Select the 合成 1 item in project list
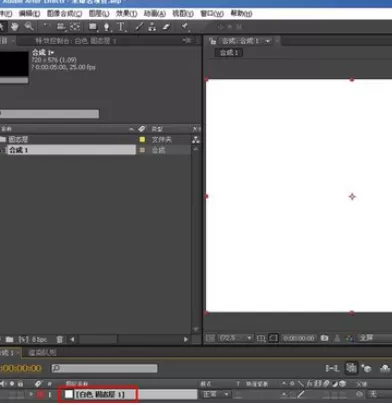Image resolution: width=392 pixels, height=405 pixels. pos(71,150)
